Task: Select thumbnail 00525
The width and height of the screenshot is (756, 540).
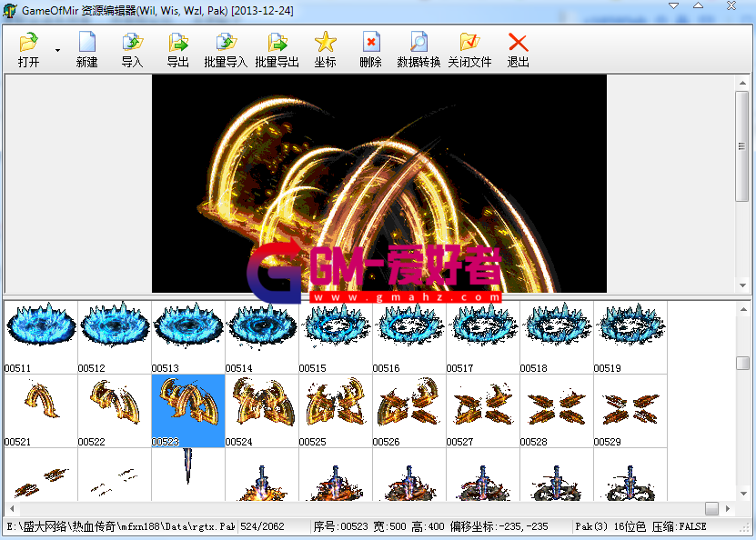Action: coord(336,411)
